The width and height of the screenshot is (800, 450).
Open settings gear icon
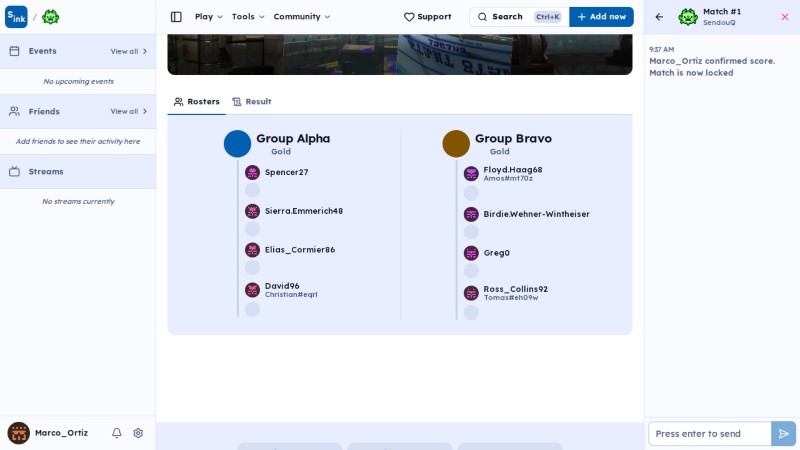coord(138,433)
